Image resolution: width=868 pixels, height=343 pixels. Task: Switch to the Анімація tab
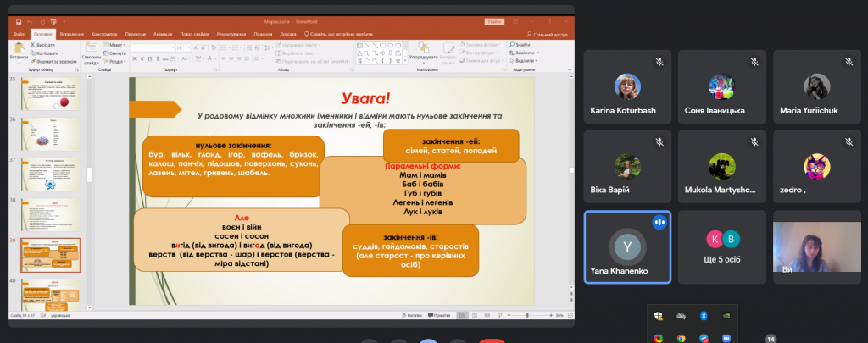click(x=163, y=34)
